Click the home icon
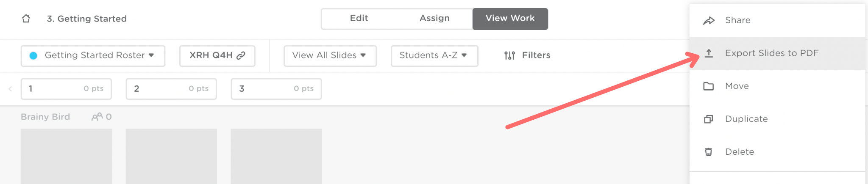868x184 pixels. point(26,19)
